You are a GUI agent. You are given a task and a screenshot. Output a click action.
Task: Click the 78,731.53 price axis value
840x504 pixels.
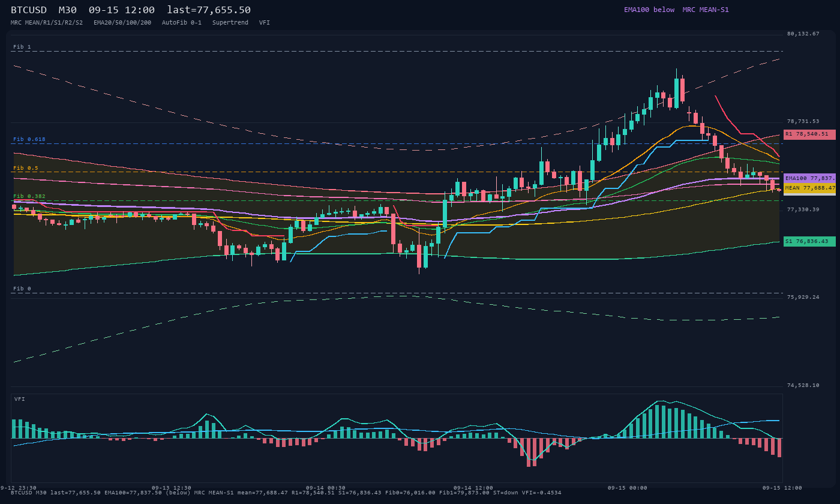click(803, 121)
